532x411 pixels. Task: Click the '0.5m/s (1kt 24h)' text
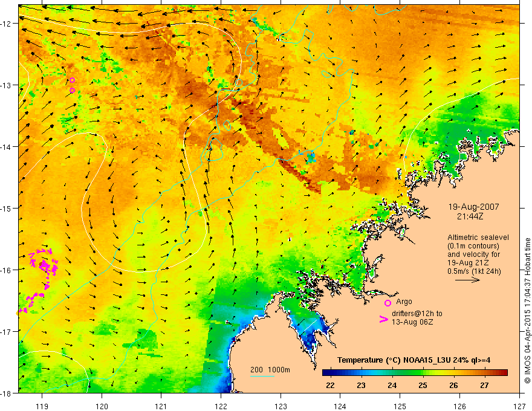click(x=475, y=271)
